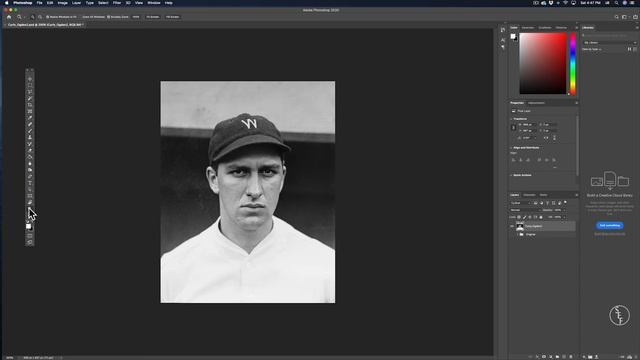This screenshot has width=640, height=360.
Task: Select the Eraser tool
Action: click(30, 150)
